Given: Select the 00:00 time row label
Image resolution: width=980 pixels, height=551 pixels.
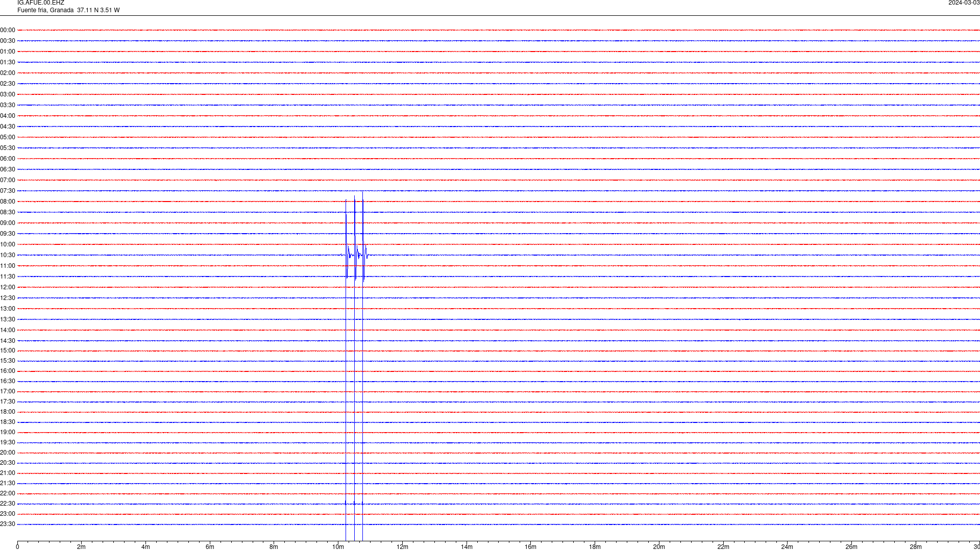Looking at the screenshot, I should (x=8, y=30).
